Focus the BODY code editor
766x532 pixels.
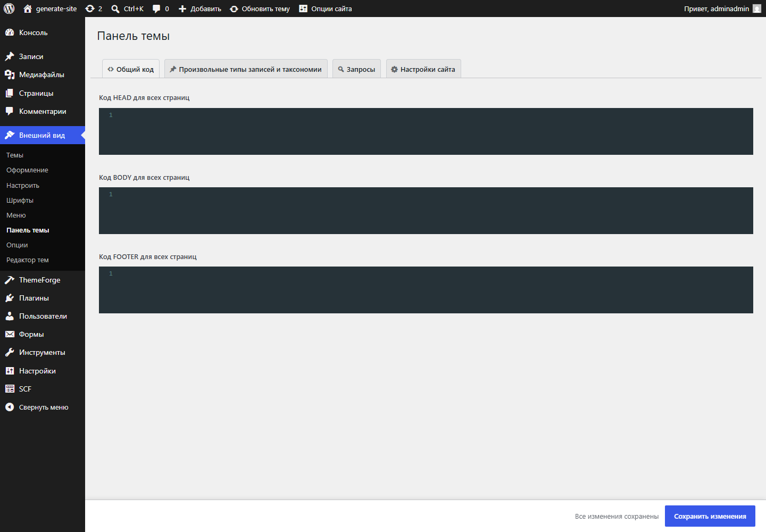(426, 211)
